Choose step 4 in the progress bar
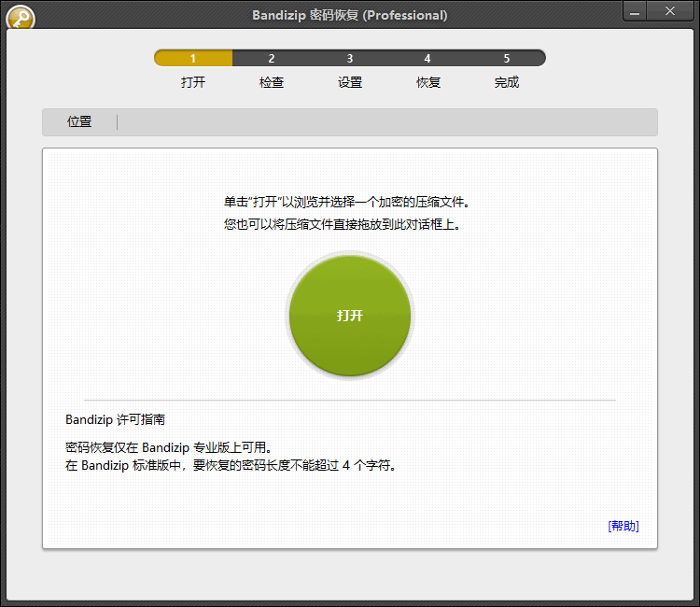700x607 pixels. pyautogui.click(x=427, y=58)
